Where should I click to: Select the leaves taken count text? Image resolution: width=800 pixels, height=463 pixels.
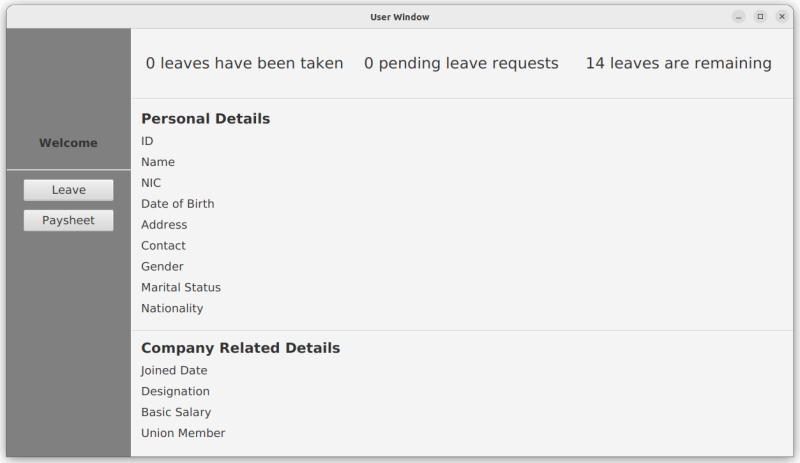click(x=244, y=63)
